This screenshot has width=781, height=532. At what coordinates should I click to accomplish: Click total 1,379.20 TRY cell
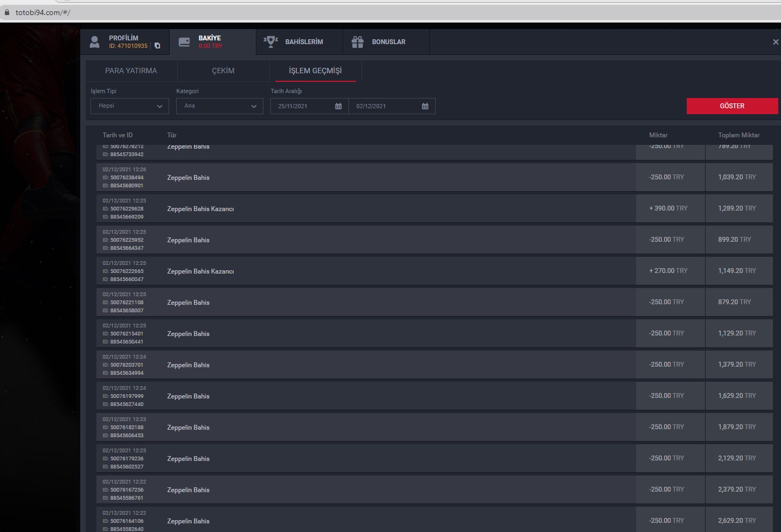[x=738, y=365]
